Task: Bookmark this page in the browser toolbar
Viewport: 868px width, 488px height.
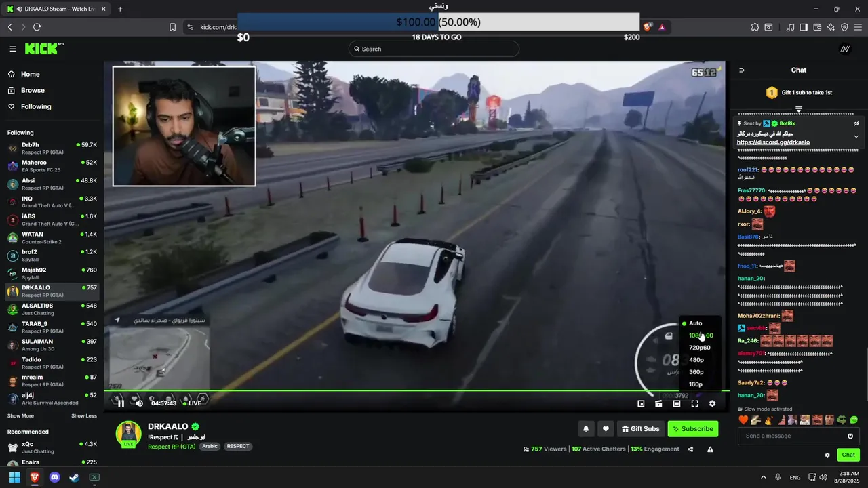Action: click(172, 27)
